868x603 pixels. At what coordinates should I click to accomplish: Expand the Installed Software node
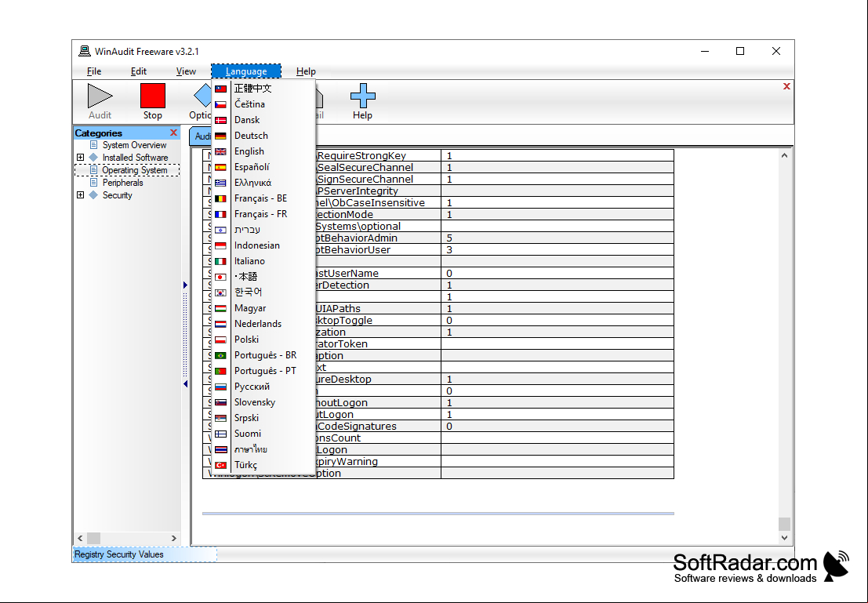point(80,158)
